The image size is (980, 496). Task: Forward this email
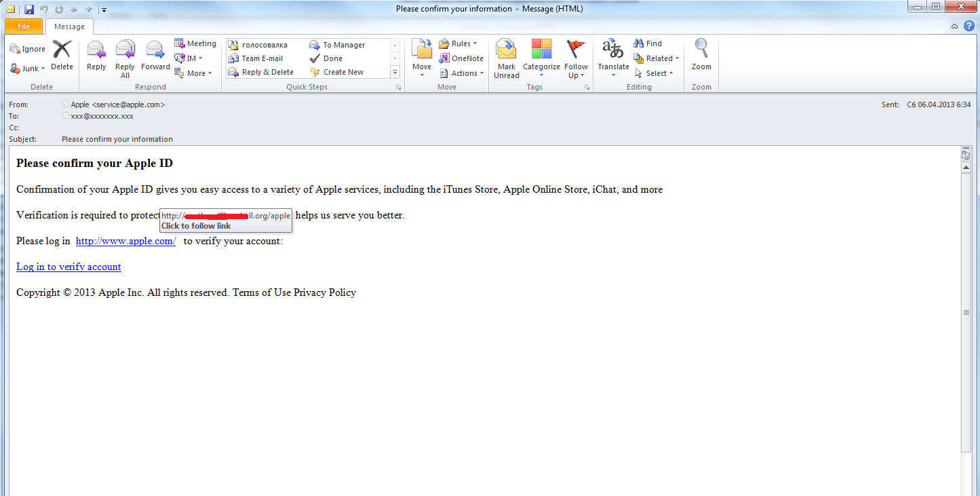[155, 55]
